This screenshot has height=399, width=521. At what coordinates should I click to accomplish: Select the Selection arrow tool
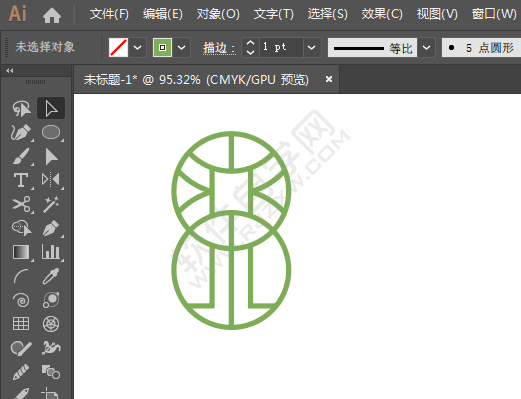click(51, 109)
